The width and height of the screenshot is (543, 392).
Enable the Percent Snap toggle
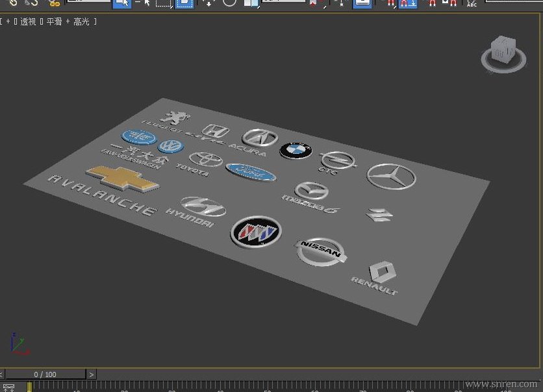pyautogui.click(x=431, y=3)
